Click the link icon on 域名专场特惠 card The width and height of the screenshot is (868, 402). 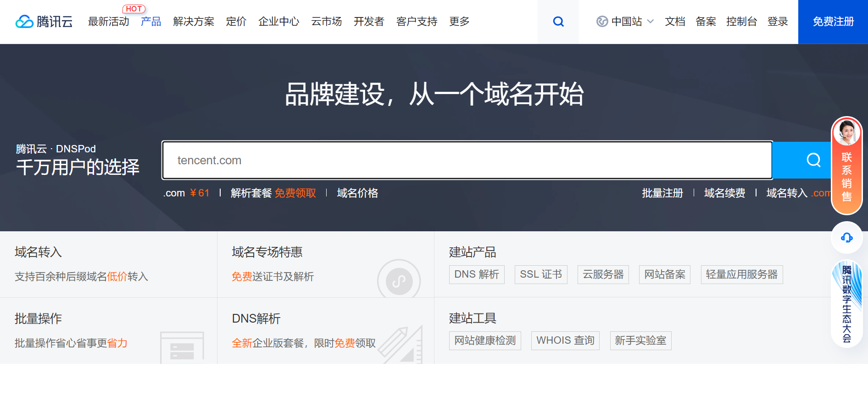(399, 279)
